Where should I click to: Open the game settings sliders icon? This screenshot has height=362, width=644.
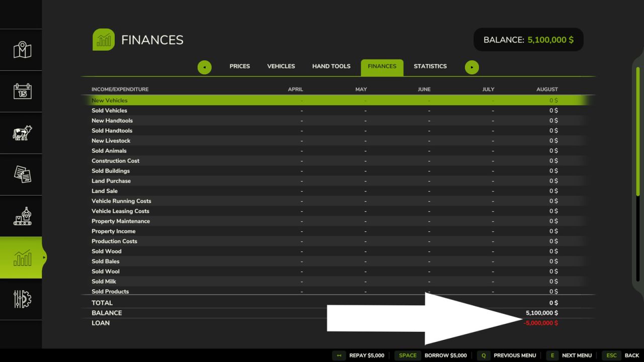click(x=22, y=299)
